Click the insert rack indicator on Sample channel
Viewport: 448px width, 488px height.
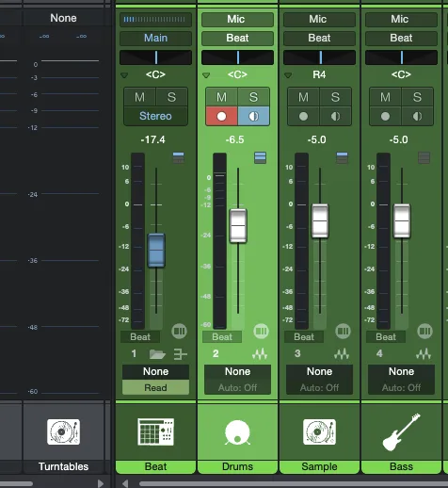click(342, 157)
